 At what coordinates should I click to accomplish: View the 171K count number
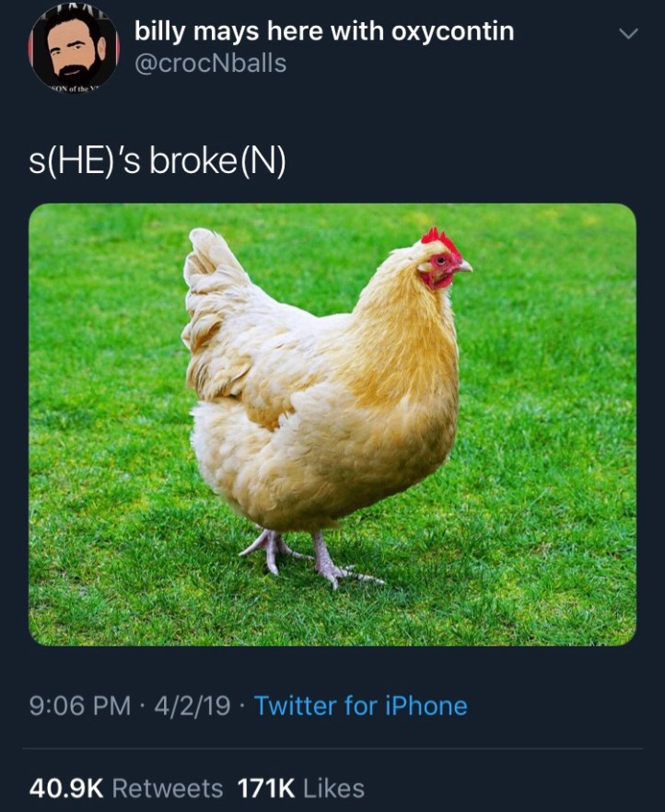(266, 789)
